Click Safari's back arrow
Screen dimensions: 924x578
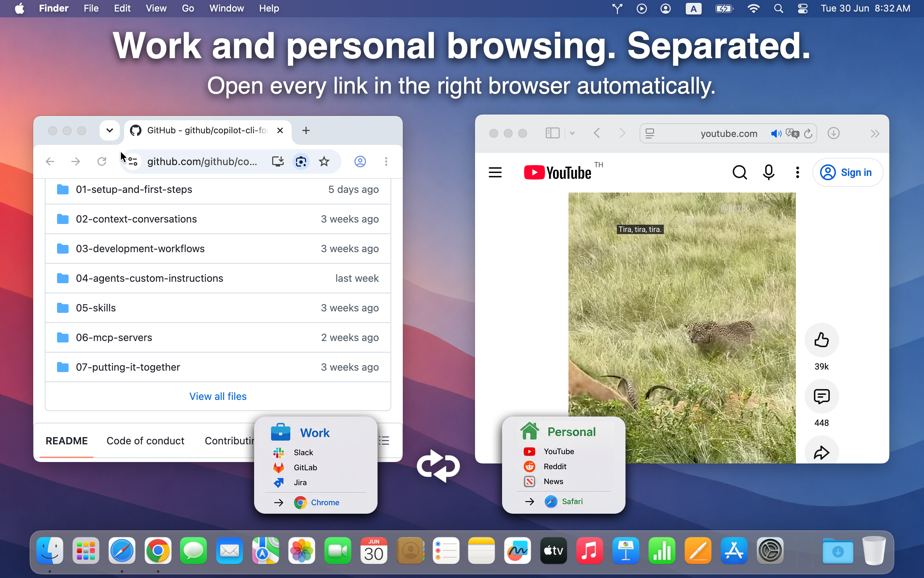click(x=597, y=133)
